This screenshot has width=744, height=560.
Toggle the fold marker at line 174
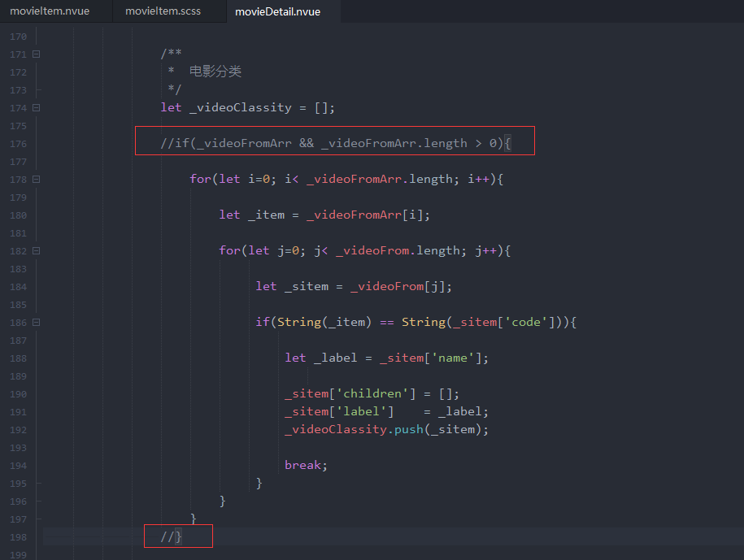tap(36, 107)
